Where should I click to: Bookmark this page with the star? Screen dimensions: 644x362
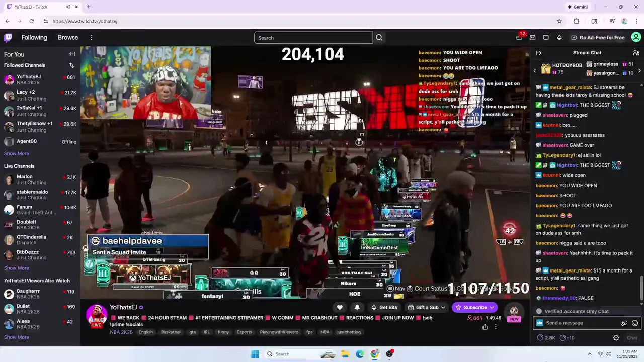tap(559, 21)
